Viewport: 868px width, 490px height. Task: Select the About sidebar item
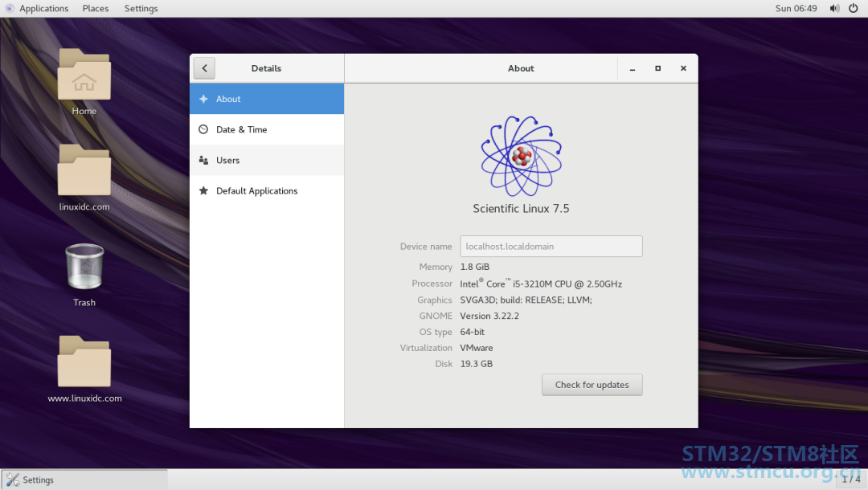click(x=267, y=99)
